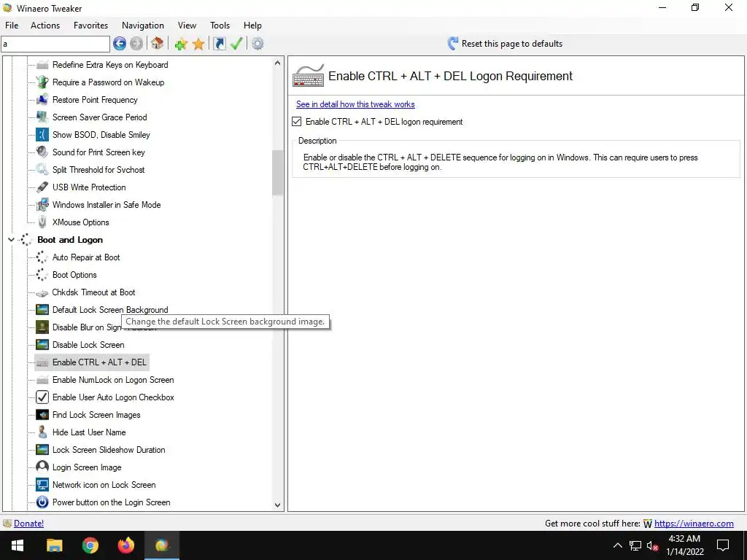Open 'See in detail how this tweak works' link
The width and height of the screenshot is (747, 560).
pos(355,104)
